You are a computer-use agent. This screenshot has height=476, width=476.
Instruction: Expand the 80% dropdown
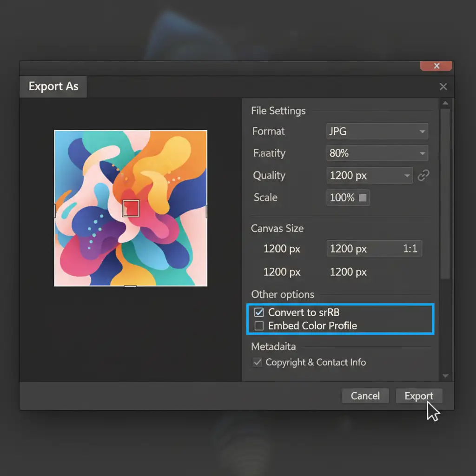click(377, 153)
